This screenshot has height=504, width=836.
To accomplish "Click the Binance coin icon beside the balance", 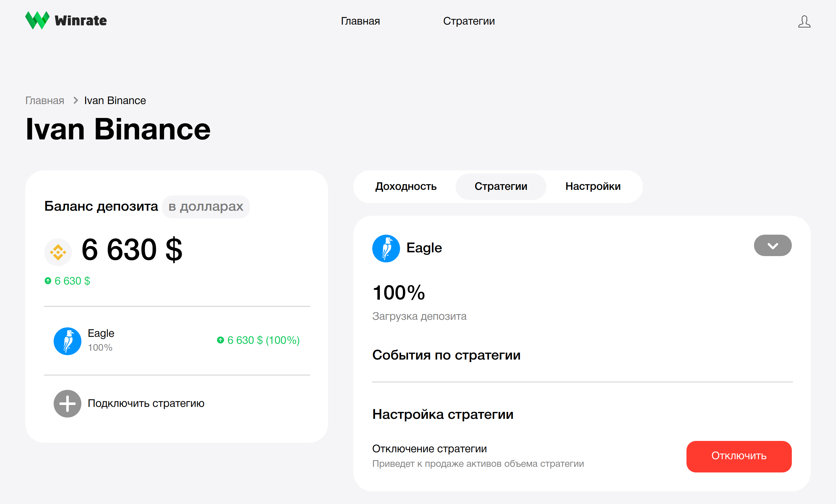I will tap(58, 252).
